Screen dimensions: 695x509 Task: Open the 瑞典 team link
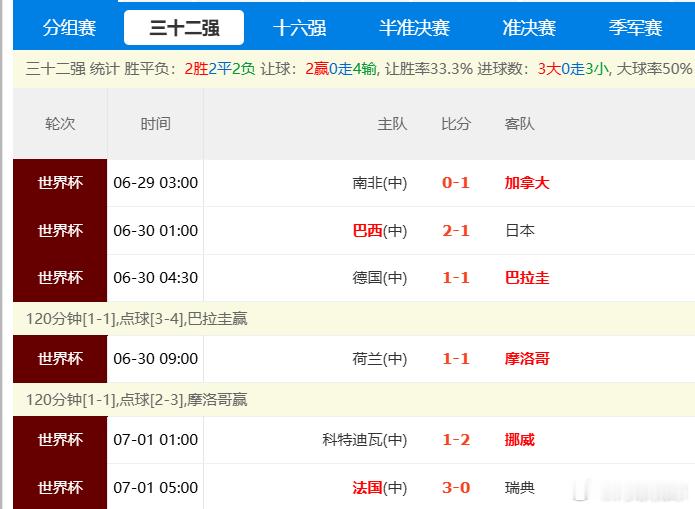[x=519, y=488]
